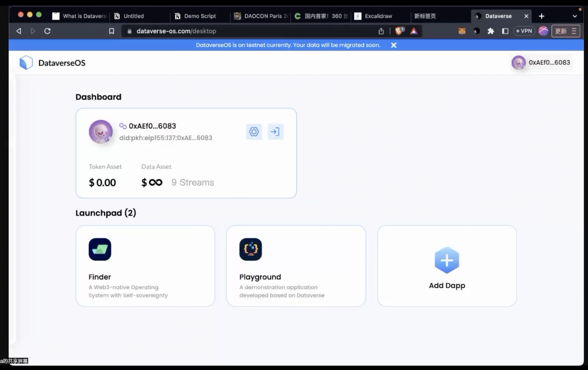
Task: Click the DataverseOS title text
Action: tap(62, 63)
